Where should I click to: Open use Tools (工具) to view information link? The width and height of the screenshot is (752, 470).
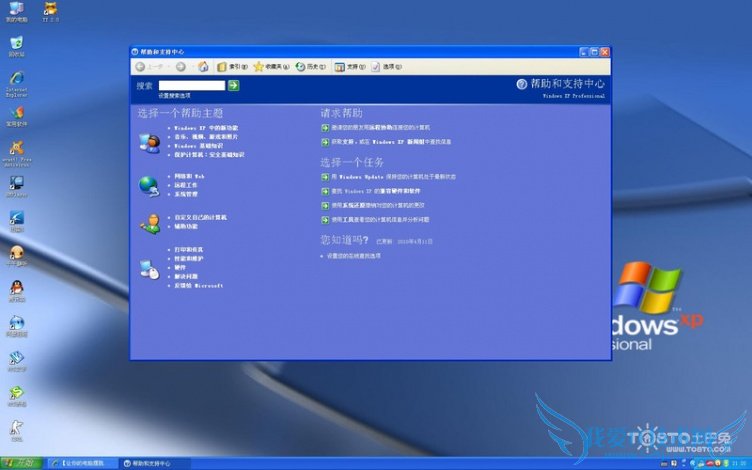tap(380, 220)
